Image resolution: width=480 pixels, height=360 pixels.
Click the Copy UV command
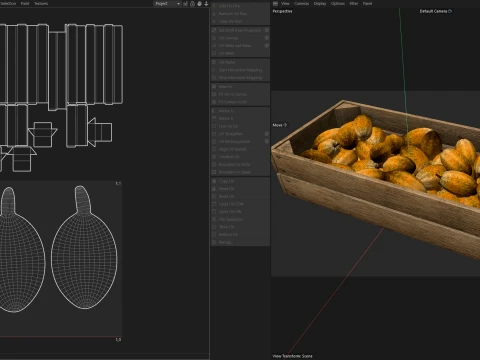point(240,181)
